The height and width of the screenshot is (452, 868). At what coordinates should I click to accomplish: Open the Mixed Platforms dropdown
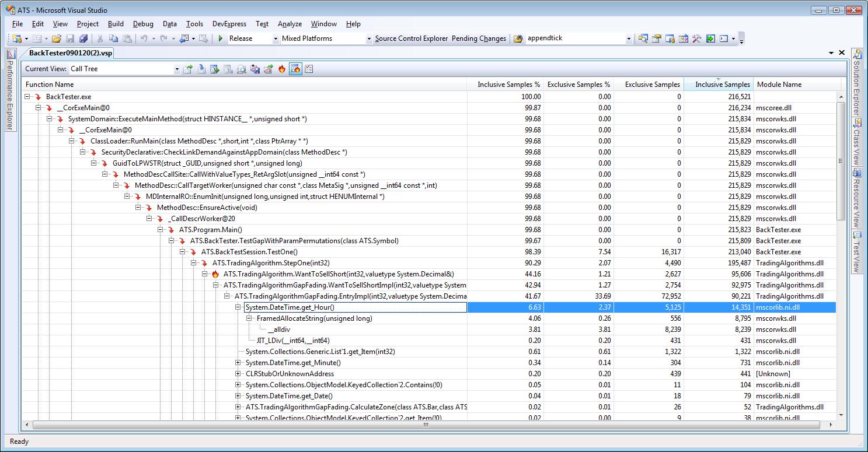click(369, 39)
